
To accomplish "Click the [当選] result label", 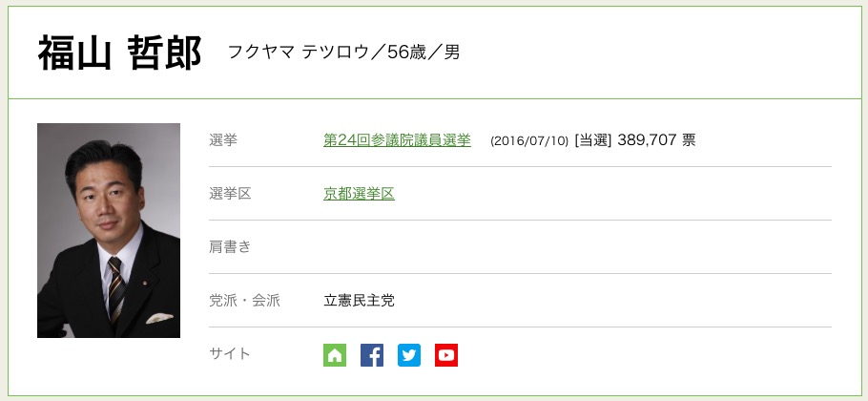I will click(x=592, y=140).
